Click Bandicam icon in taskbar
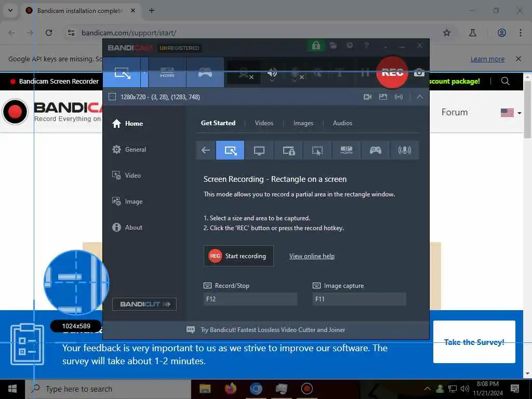 [x=307, y=389]
